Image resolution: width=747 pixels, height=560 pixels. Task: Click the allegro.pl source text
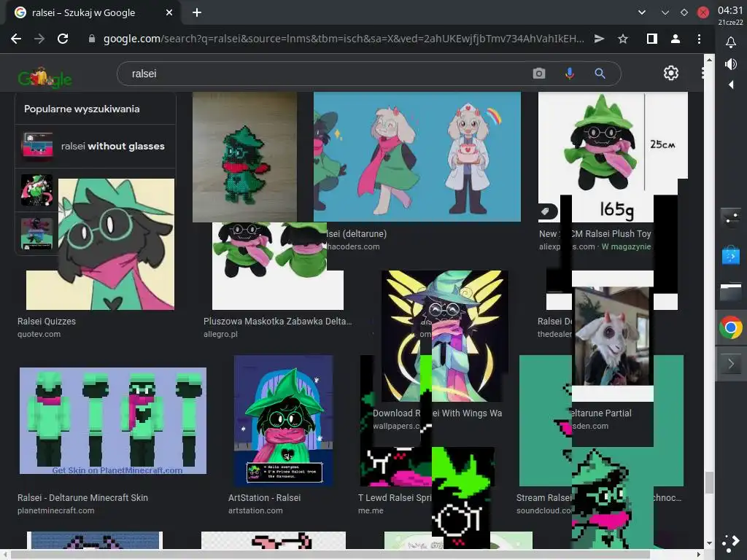point(220,334)
